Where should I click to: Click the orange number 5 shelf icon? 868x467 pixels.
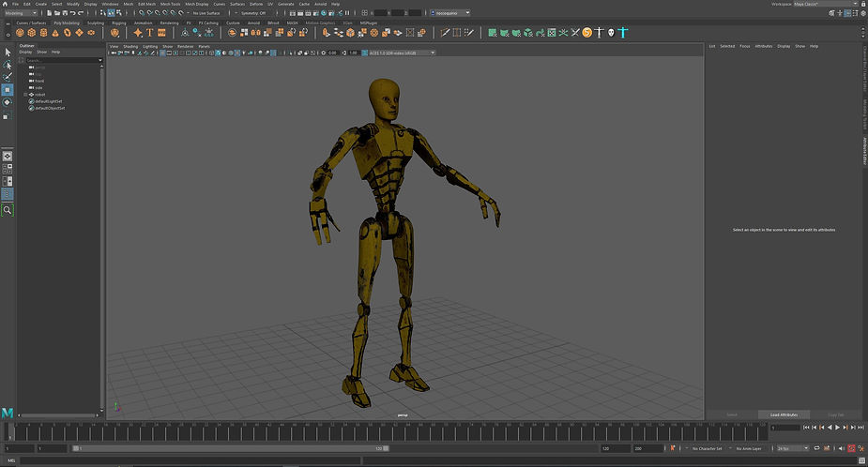tap(586, 33)
